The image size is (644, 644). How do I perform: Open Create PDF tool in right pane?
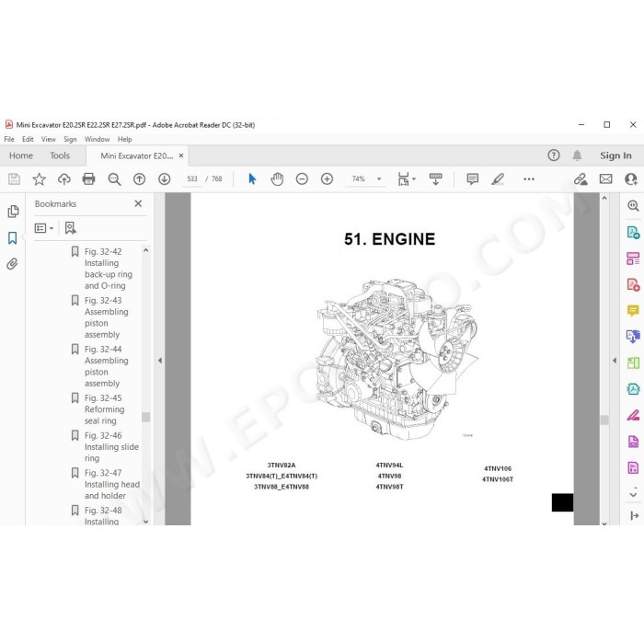(633, 284)
